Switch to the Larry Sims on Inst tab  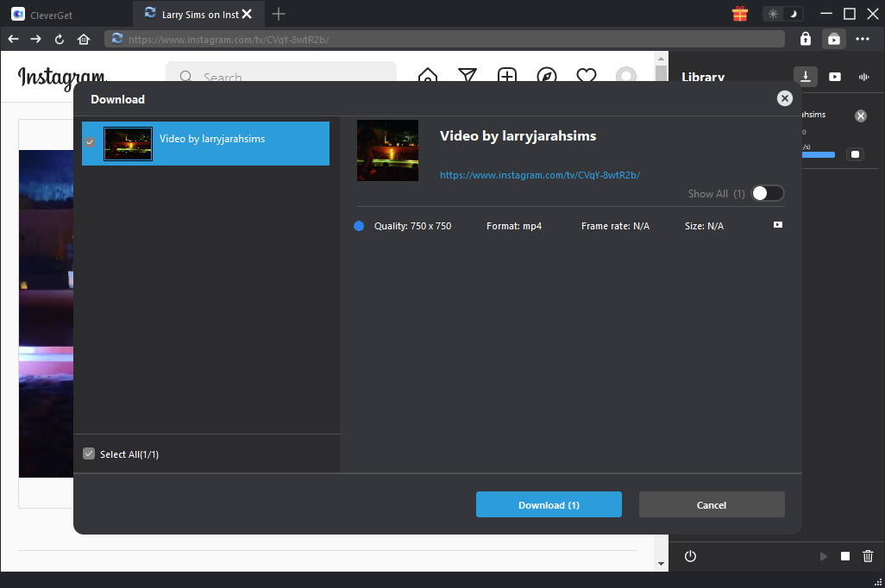coord(197,14)
